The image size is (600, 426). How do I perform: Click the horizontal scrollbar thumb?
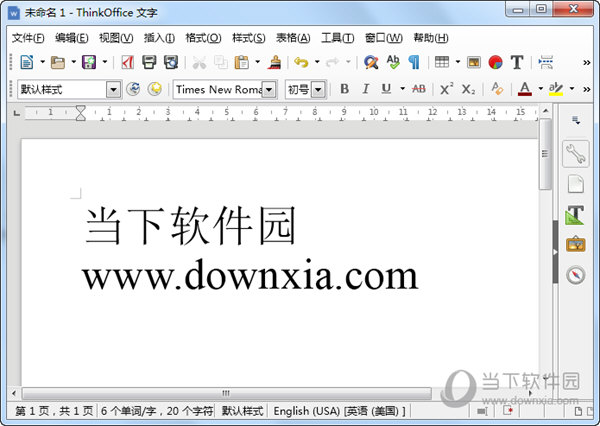(x=227, y=393)
